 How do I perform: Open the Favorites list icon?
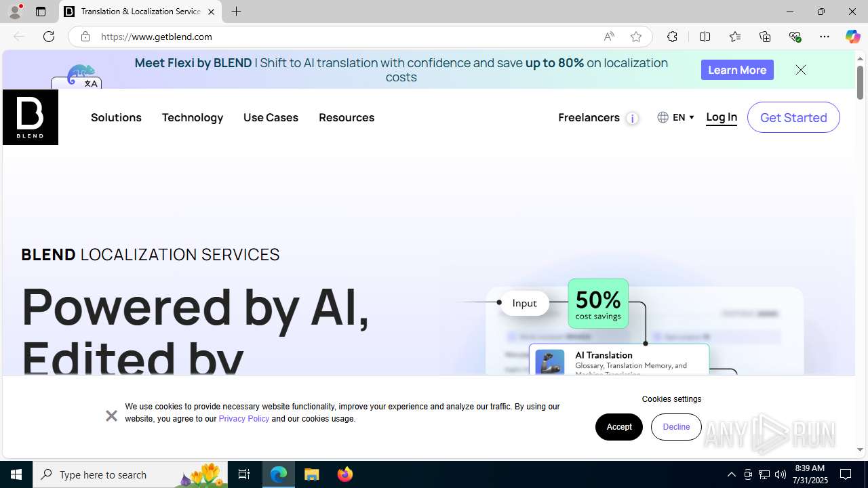(x=735, y=37)
